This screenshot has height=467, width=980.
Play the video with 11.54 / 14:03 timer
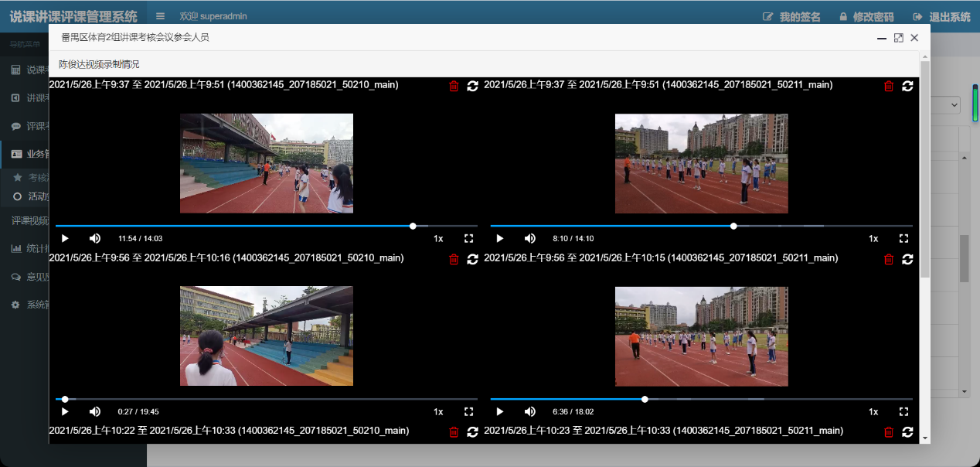pyautogui.click(x=65, y=239)
